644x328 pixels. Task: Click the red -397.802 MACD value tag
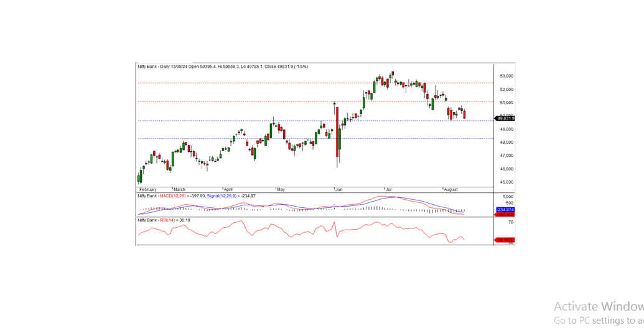coord(505,215)
